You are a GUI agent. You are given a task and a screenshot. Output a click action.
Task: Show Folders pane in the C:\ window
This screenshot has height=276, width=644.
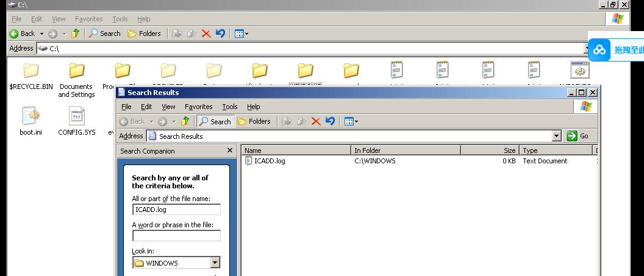pyautogui.click(x=144, y=34)
